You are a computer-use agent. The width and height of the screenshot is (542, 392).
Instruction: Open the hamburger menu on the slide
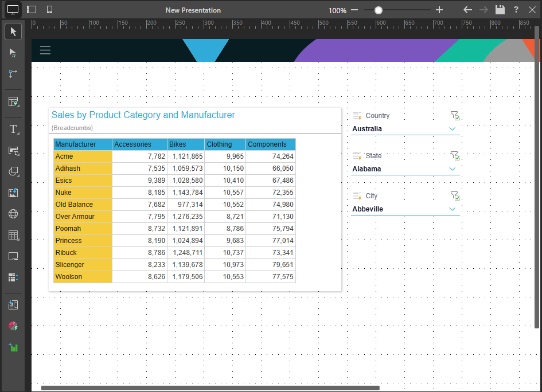(45, 50)
